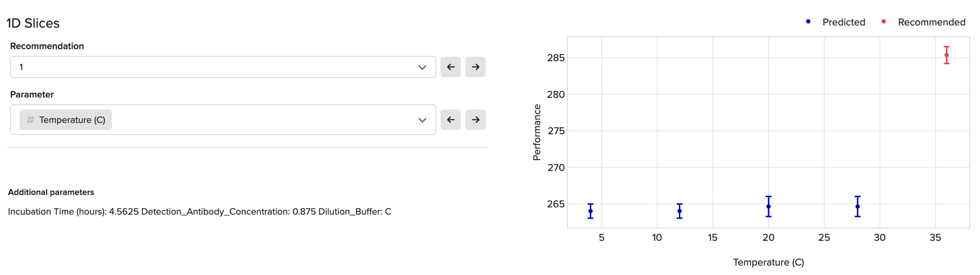Viewport: 980px width, 275px height.
Task: Click the red recommended point at 36 C
Action: tap(946, 55)
